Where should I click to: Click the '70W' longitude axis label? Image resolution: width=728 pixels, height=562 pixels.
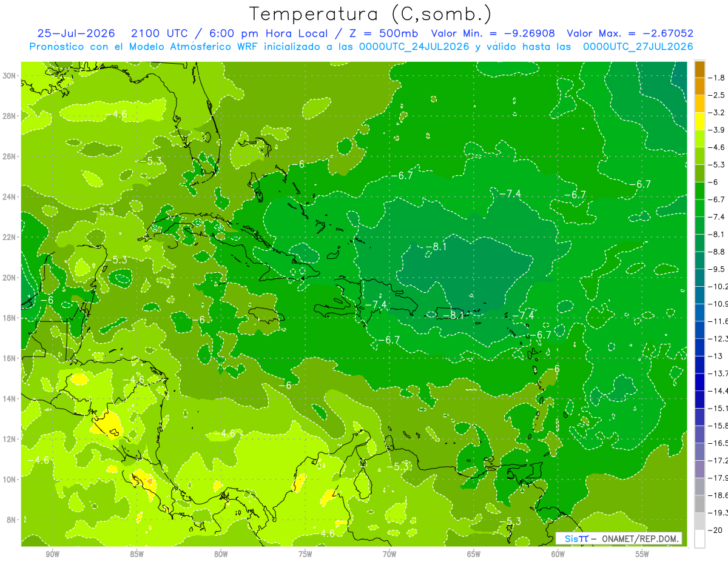tap(389, 554)
